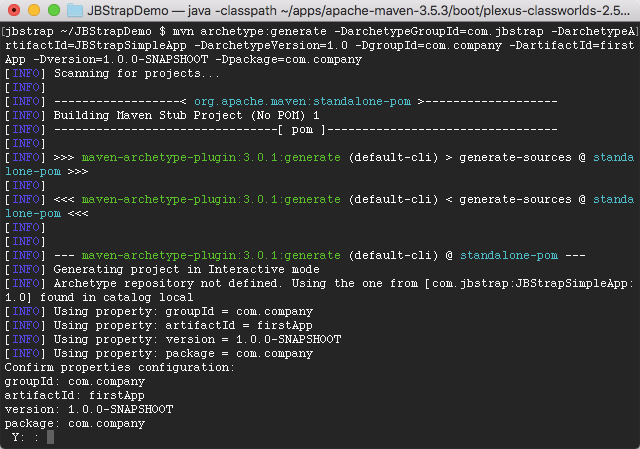The image size is (640, 449).
Task: Click 'groupId: com.company' confirmation line
Action: [75, 382]
